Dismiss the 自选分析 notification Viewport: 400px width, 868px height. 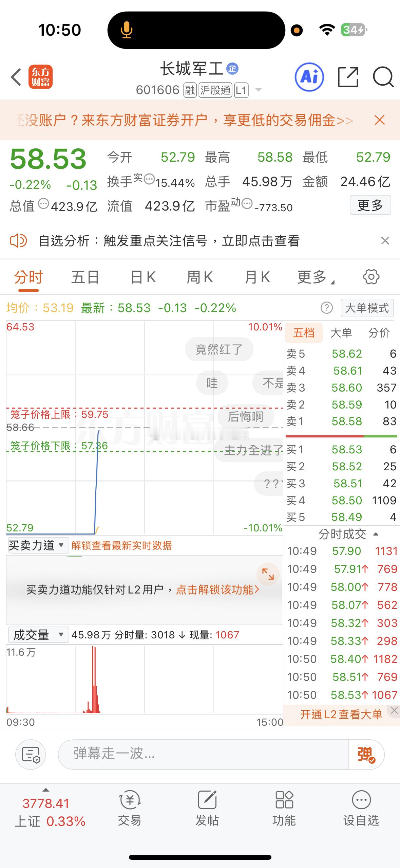(x=385, y=241)
